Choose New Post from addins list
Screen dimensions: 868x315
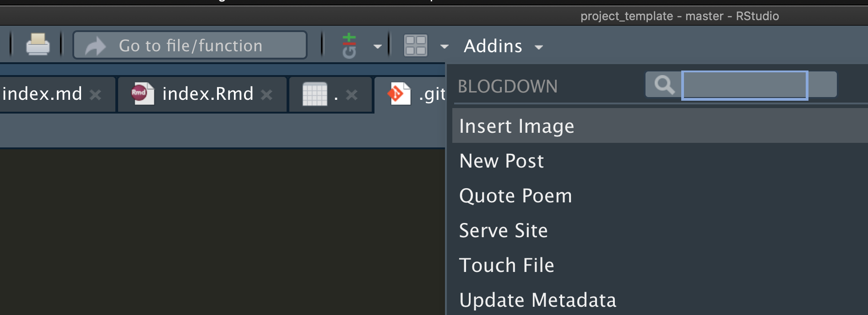pyautogui.click(x=501, y=161)
